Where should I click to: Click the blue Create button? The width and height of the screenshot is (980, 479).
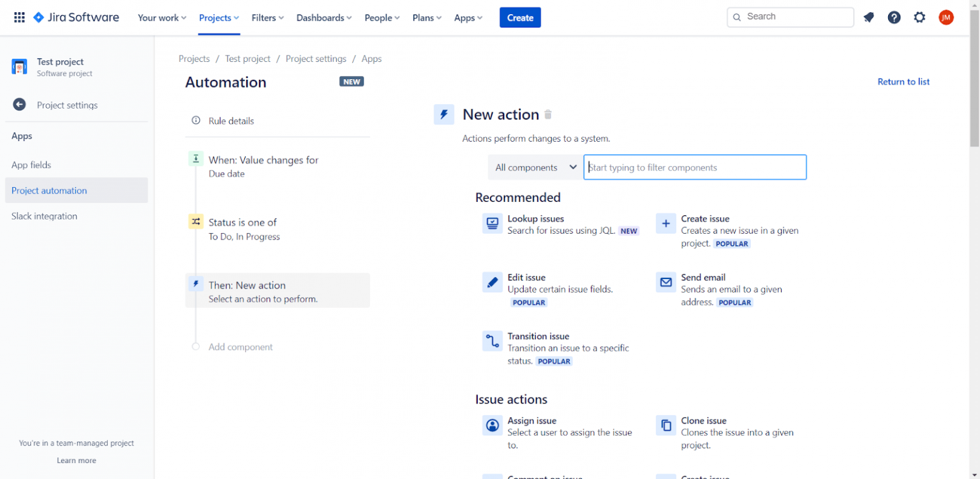(520, 17)
